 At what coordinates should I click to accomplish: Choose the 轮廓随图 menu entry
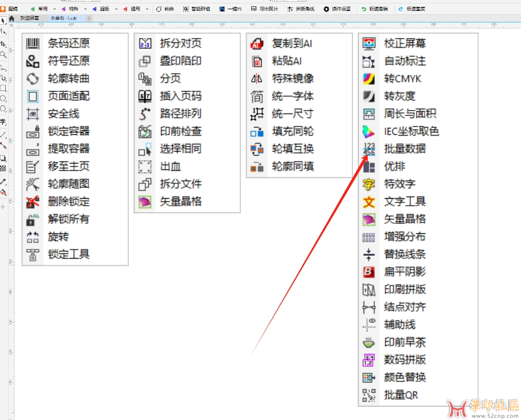pyautogui.click(x=75, y=184)
